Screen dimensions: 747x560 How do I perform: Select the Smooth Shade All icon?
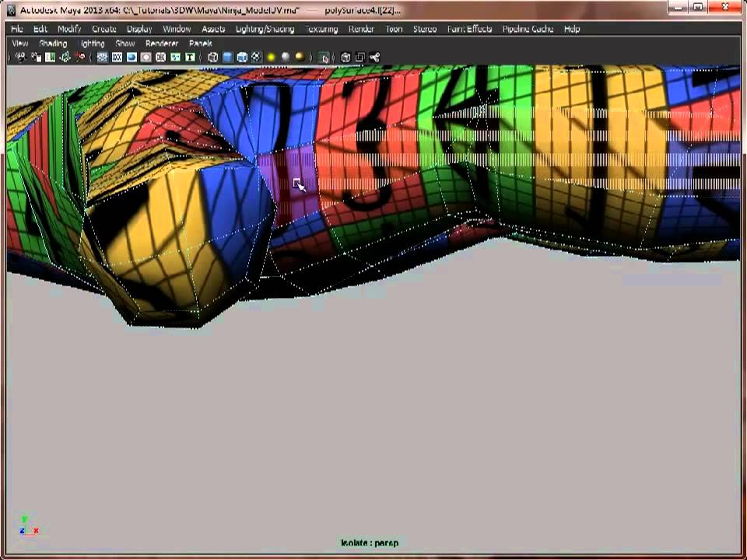[x=227, y=58]
